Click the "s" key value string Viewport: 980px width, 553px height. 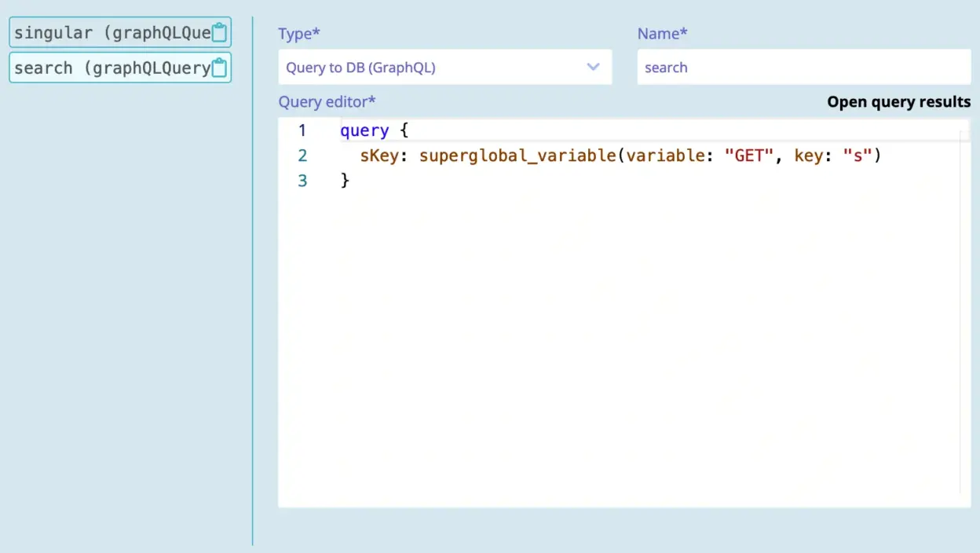pos(857,156)
